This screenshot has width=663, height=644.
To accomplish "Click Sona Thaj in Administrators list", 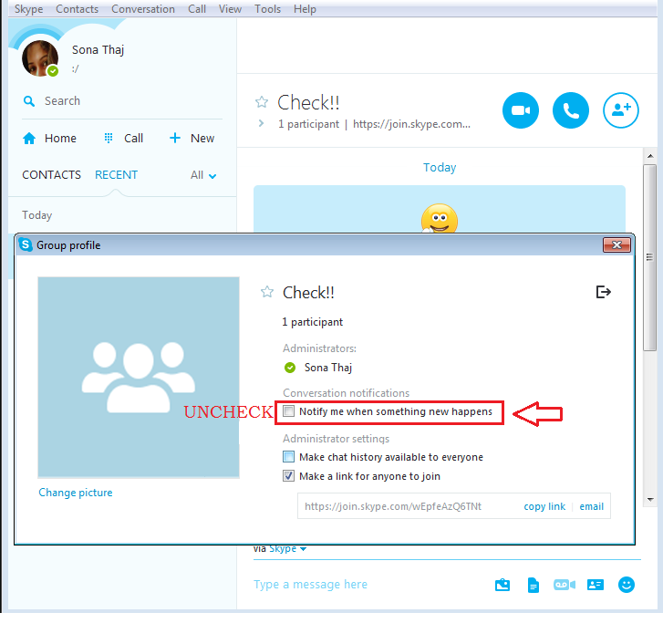I will tap(327, 368).
